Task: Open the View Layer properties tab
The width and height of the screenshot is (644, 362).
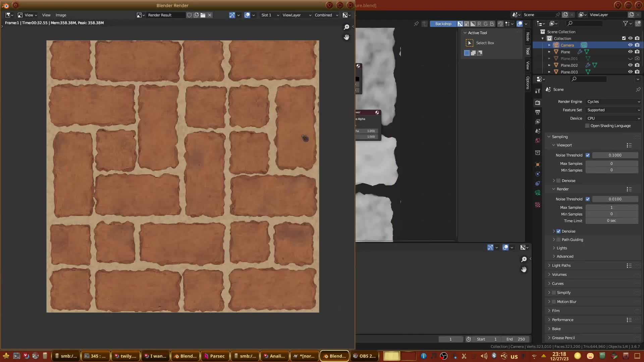Action: click(x=538, y=122)
